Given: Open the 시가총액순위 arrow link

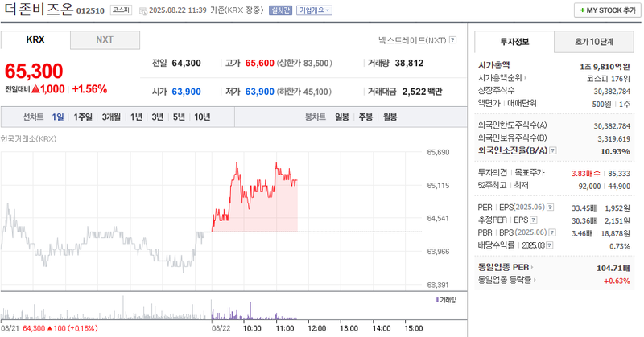Looking at the screenshot, I should [526, 77].
